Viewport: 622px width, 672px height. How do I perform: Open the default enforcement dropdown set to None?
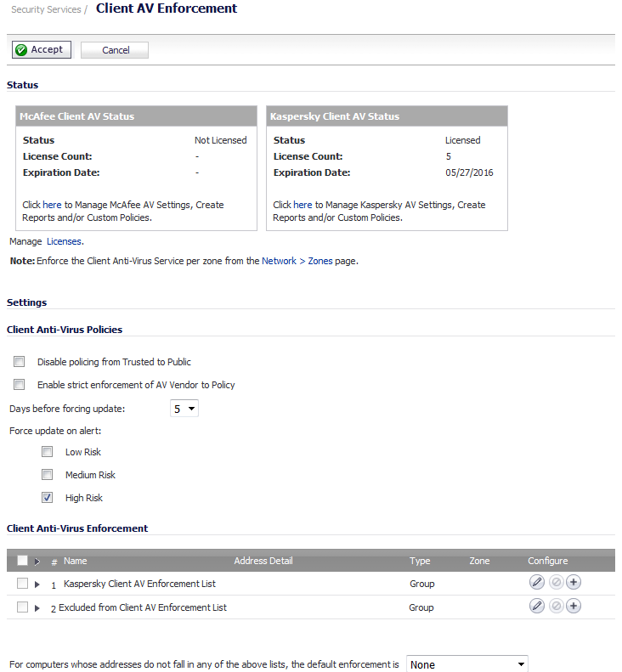point(467,664)
